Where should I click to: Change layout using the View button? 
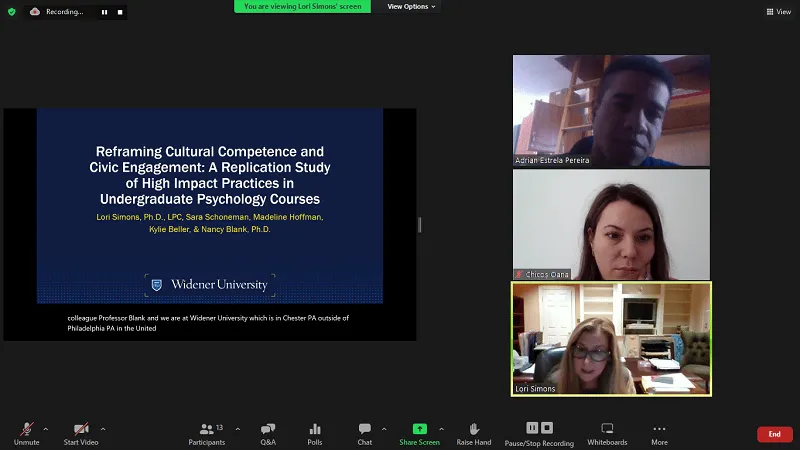point(778,12)
